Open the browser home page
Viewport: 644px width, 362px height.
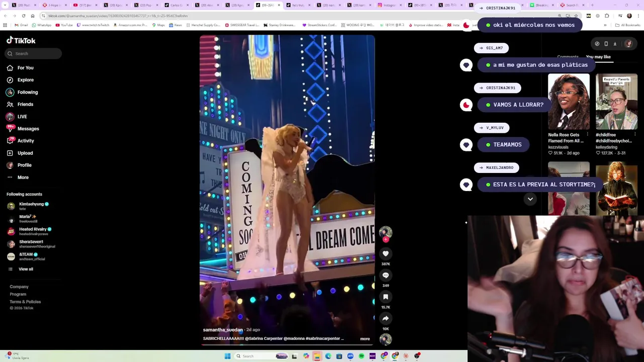click(x=32, y=16)
